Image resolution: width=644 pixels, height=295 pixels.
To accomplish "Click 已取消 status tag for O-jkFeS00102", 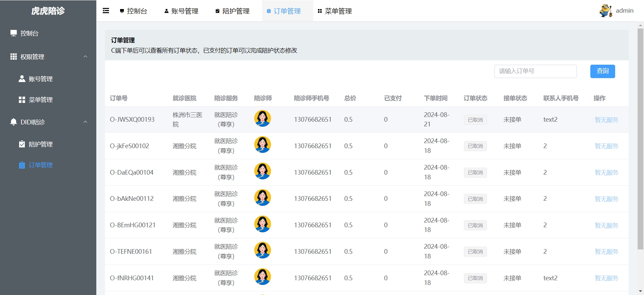I will click(475, 146).
